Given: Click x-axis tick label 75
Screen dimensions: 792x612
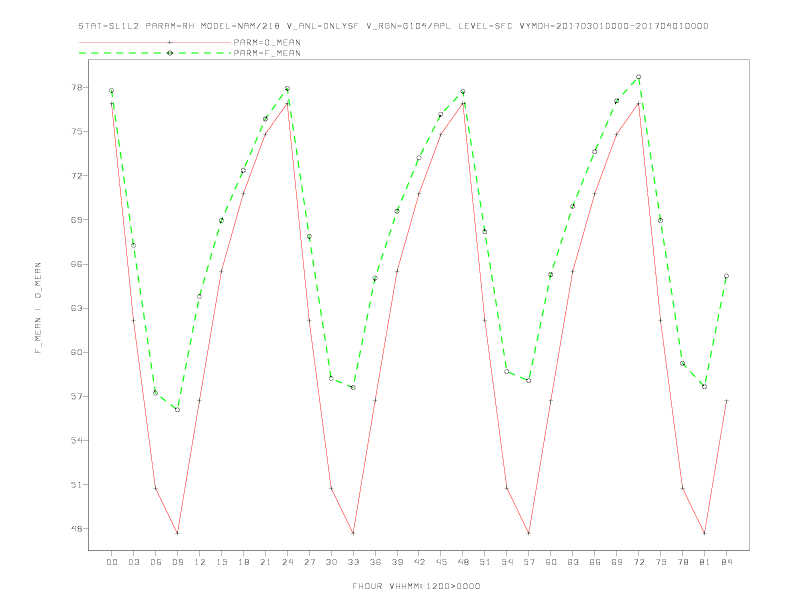Looking at the screenshot, I should (x=661, y=562).
